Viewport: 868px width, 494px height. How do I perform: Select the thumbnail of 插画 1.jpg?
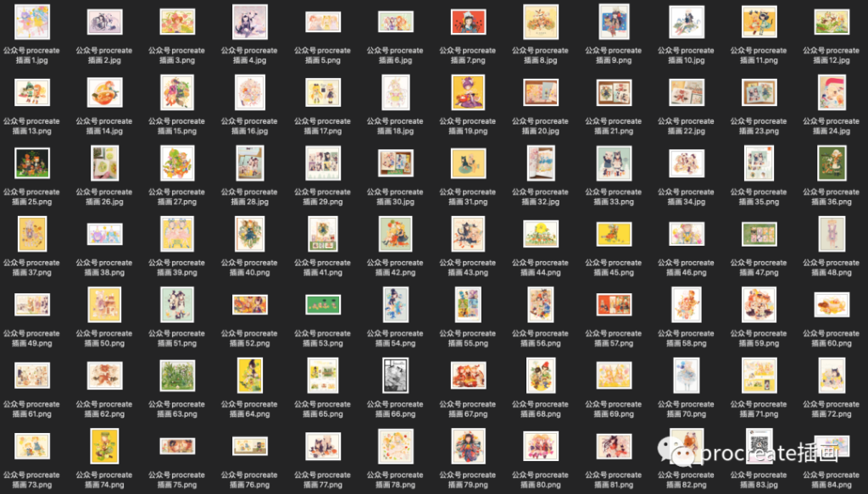[x=31, y=22]
